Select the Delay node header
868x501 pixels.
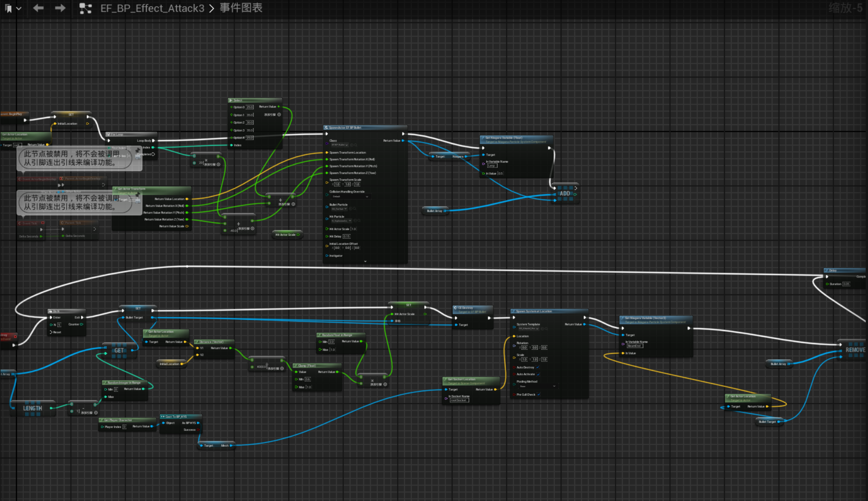pos(845,270)
